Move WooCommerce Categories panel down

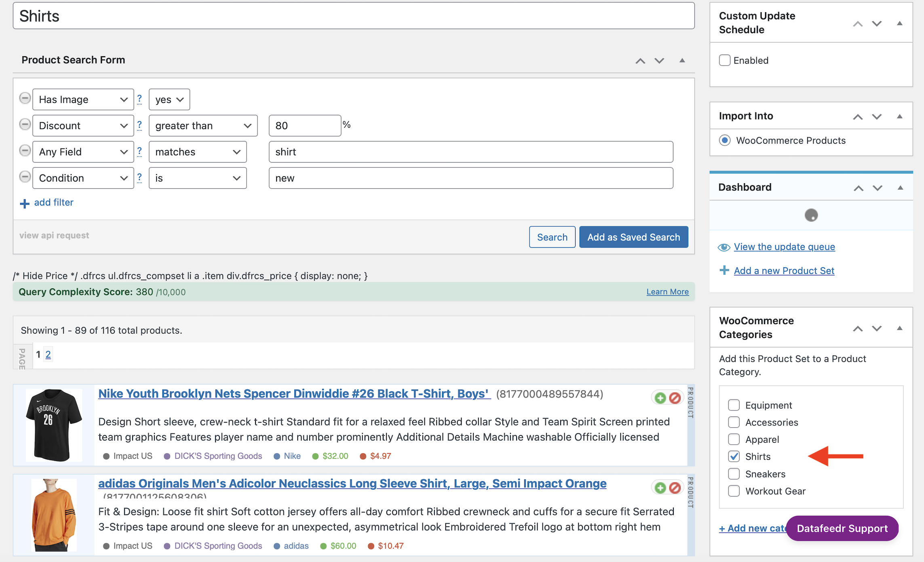[x=877, y=329]
